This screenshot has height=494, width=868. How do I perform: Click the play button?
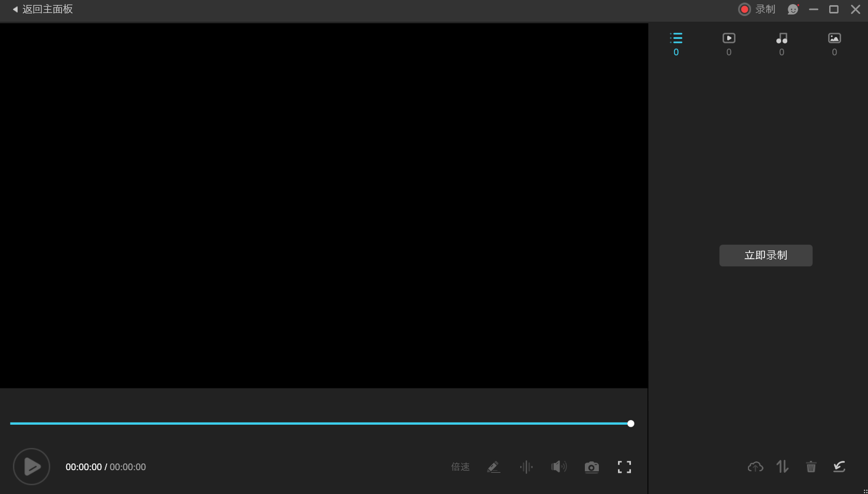32,467
